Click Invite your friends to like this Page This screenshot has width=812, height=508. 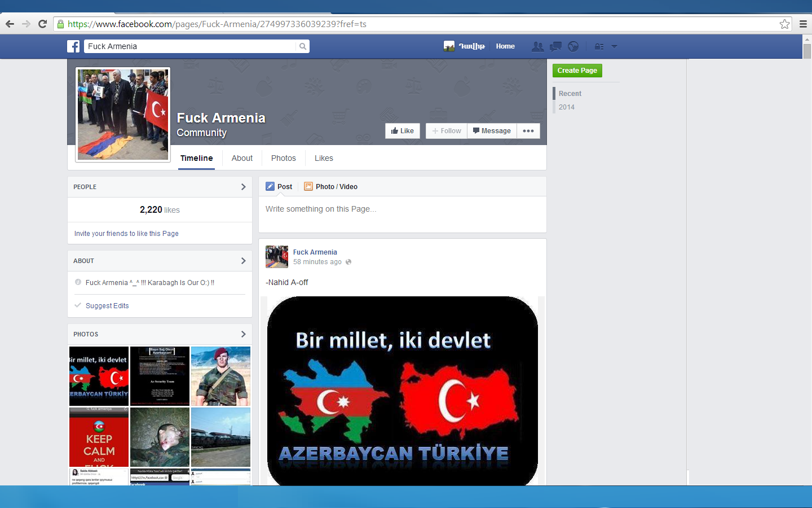click(126, 234)
